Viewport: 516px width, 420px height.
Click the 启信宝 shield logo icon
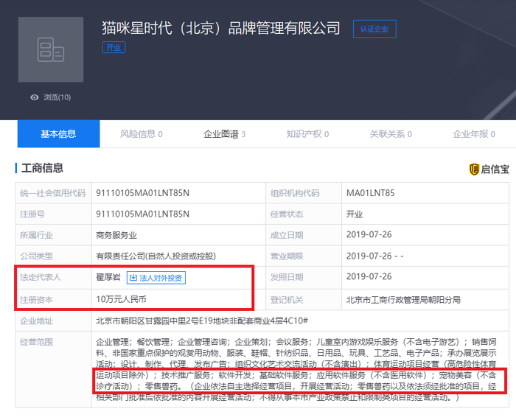point(474,169)
